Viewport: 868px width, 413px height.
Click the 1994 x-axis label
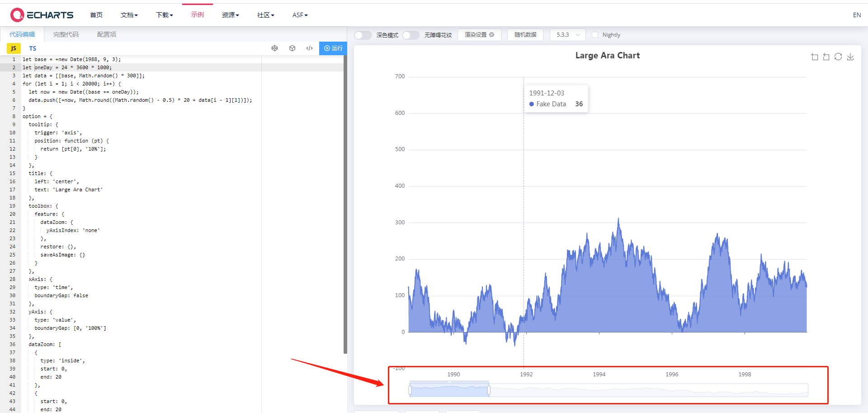[599, 375]
